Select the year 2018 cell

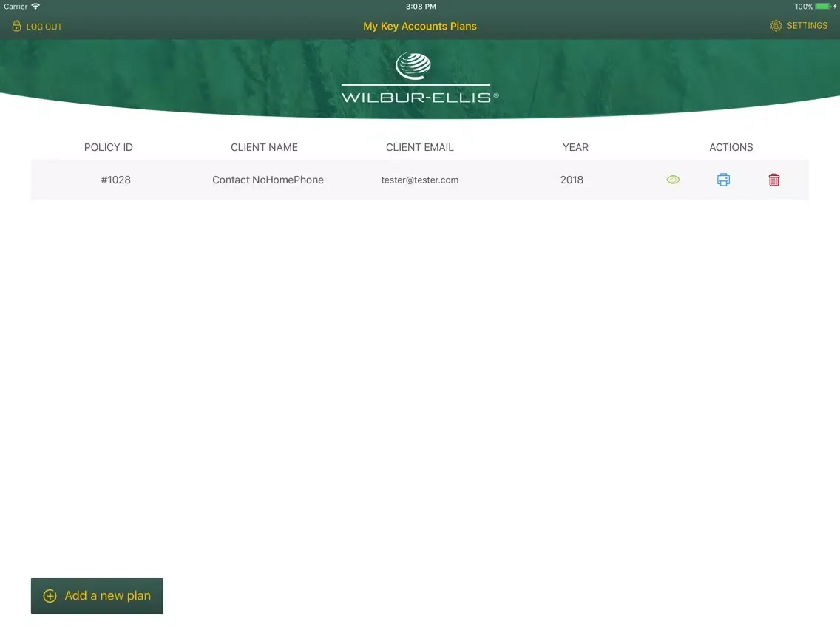click(x=572, y=180)
